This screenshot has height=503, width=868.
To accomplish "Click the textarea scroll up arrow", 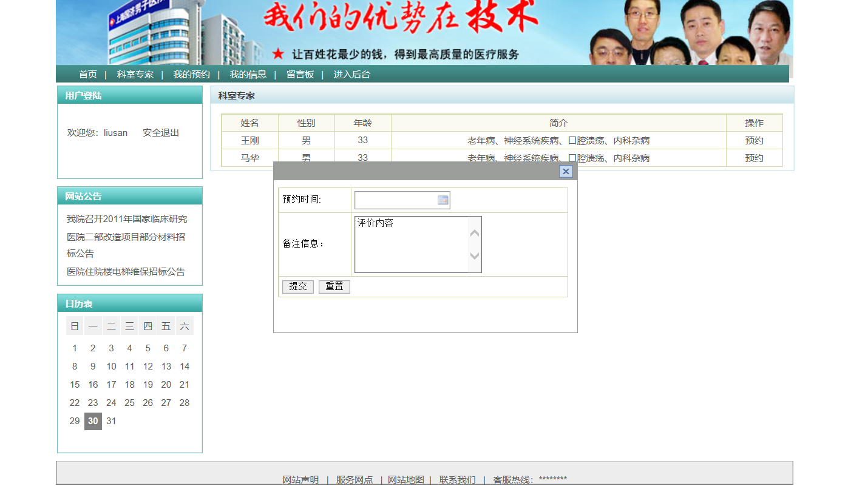I will 475,233.
